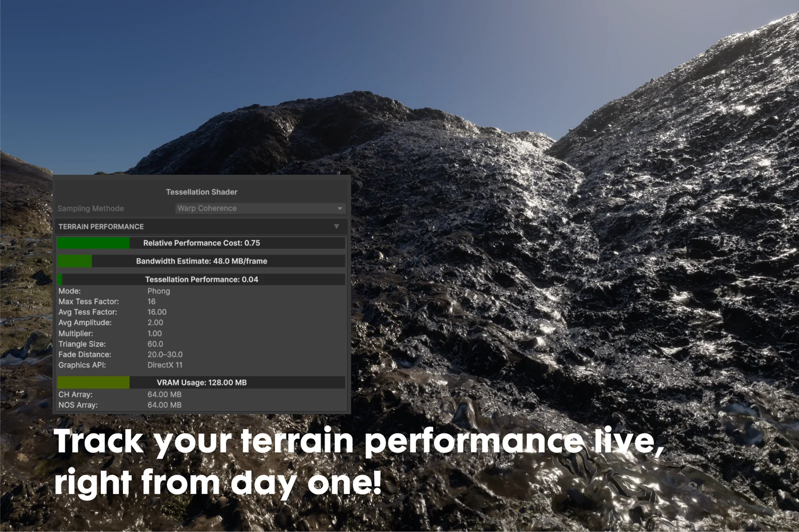
Task: Click the VRAM Usage 128.00 MB bar
Action: [201, 383]
